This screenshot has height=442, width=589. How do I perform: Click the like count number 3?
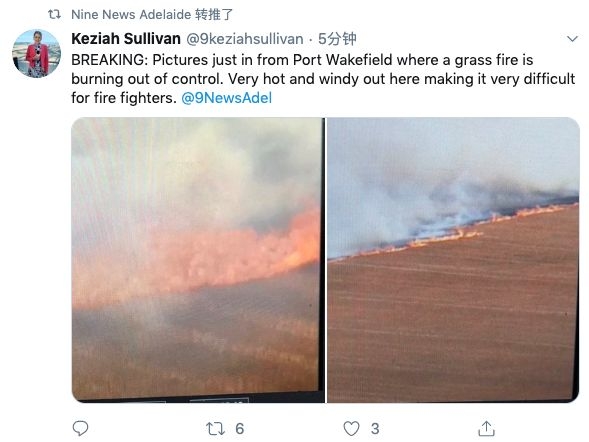(x=375, y=428)
